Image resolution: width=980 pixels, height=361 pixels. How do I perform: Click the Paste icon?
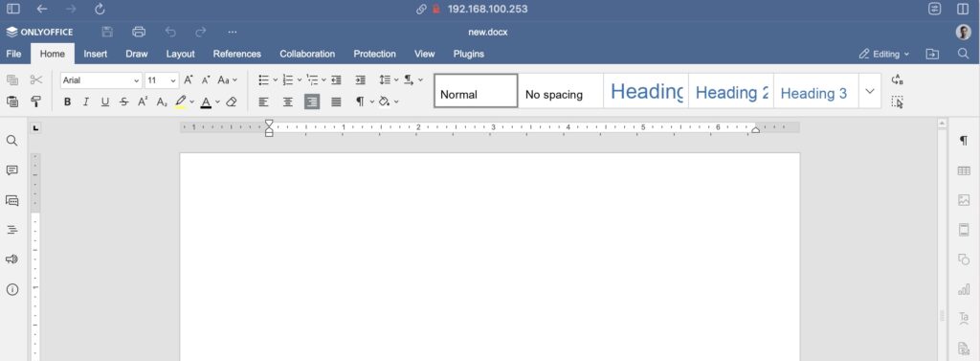point(11,102)
